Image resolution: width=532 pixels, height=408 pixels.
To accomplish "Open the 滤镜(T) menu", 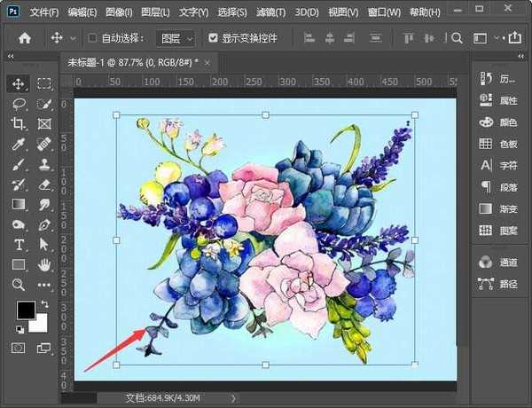I will [x=273, y=13].
